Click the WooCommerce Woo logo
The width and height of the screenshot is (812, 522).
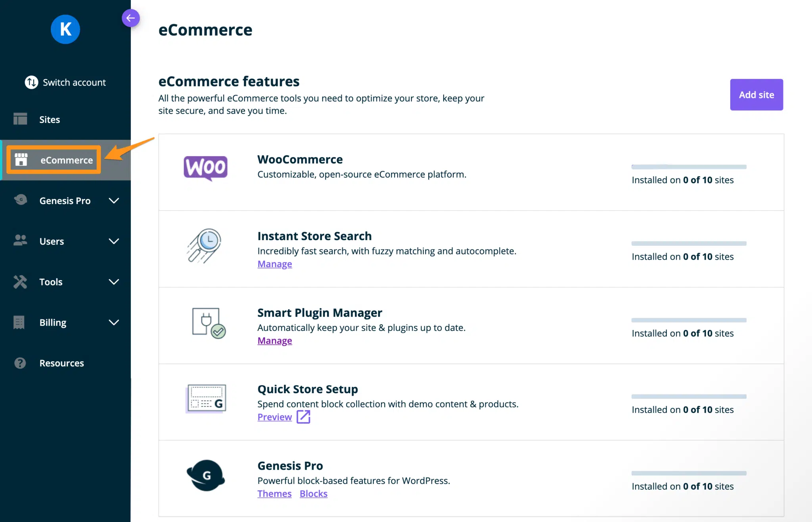tap(205, 168)
